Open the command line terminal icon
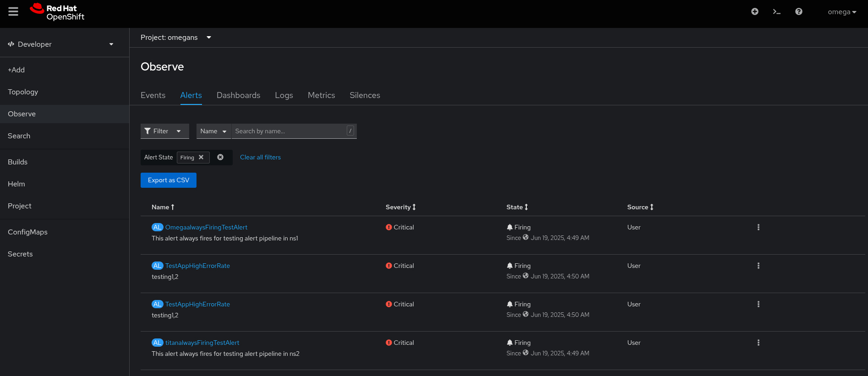Image resolution: width=868 pixels, height=376 pixels. pos(777,11)
